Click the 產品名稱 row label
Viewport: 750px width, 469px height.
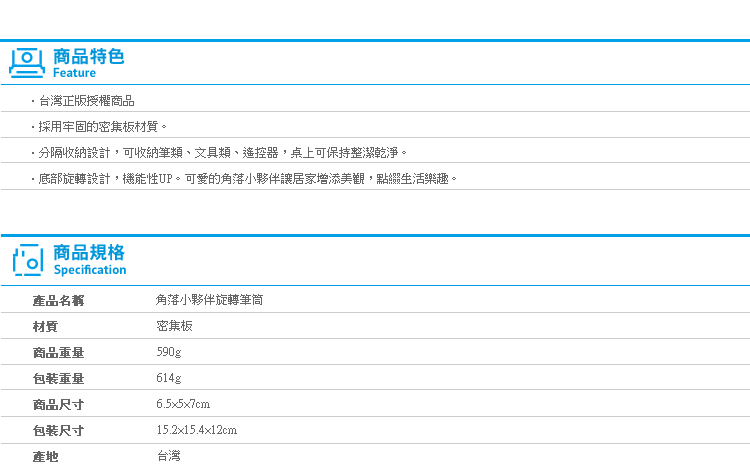point(58,301)
